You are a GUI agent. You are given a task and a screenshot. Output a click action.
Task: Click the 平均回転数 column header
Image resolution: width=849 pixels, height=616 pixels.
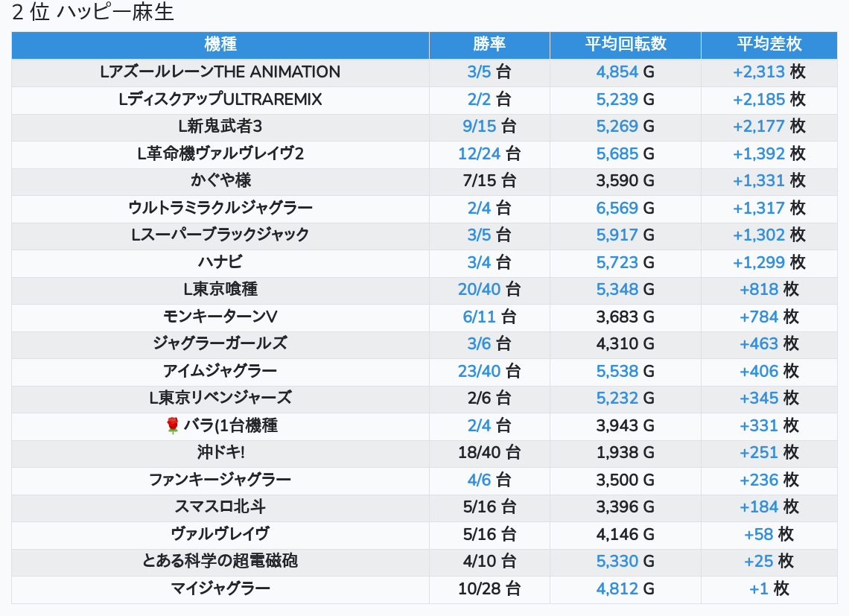click(626, 45)
